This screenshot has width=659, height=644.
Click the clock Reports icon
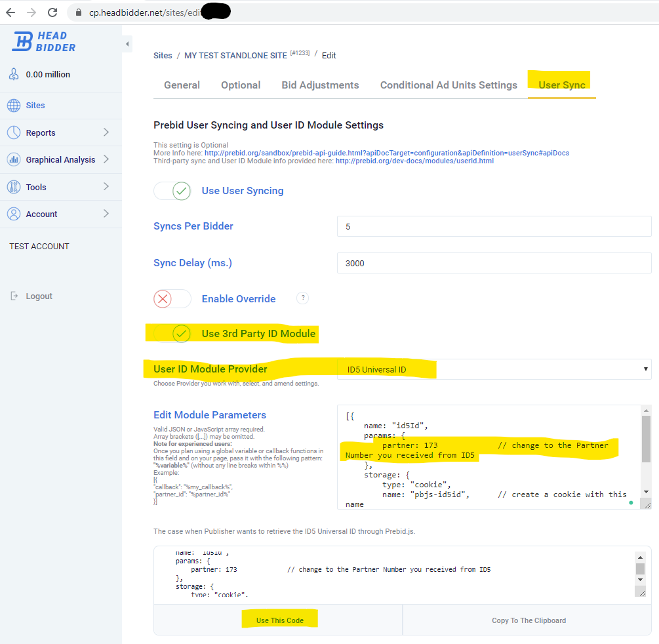tap(14, 133)
